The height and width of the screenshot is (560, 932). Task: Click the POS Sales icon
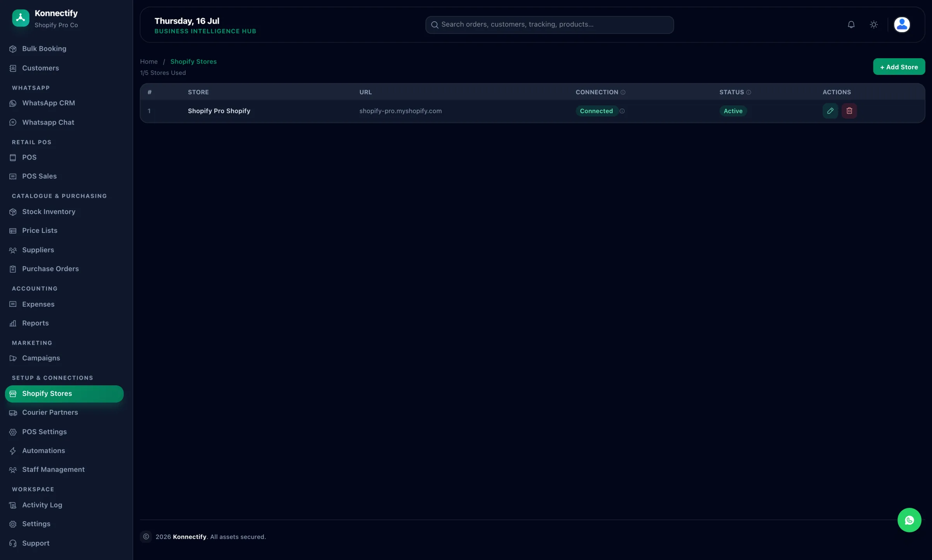tap(13, 177)
